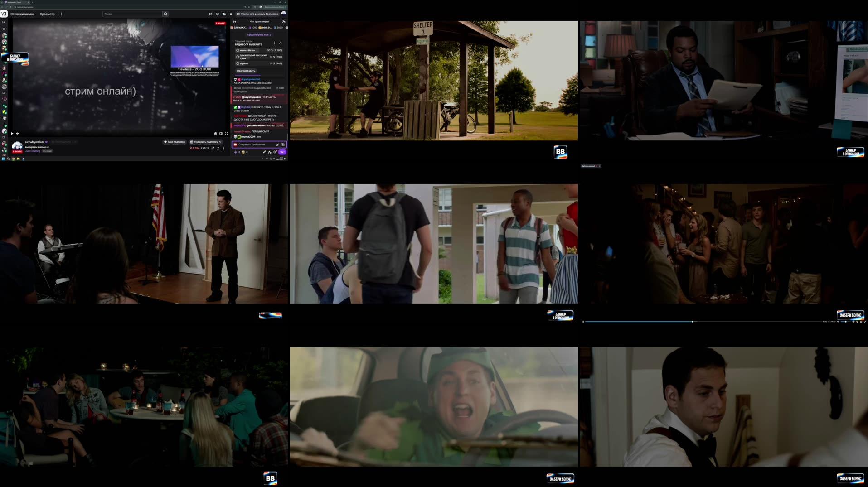This screenshot has width=868, height=487.
Task: Collapse the current poll with the chevron
Action: click(280, 43)
